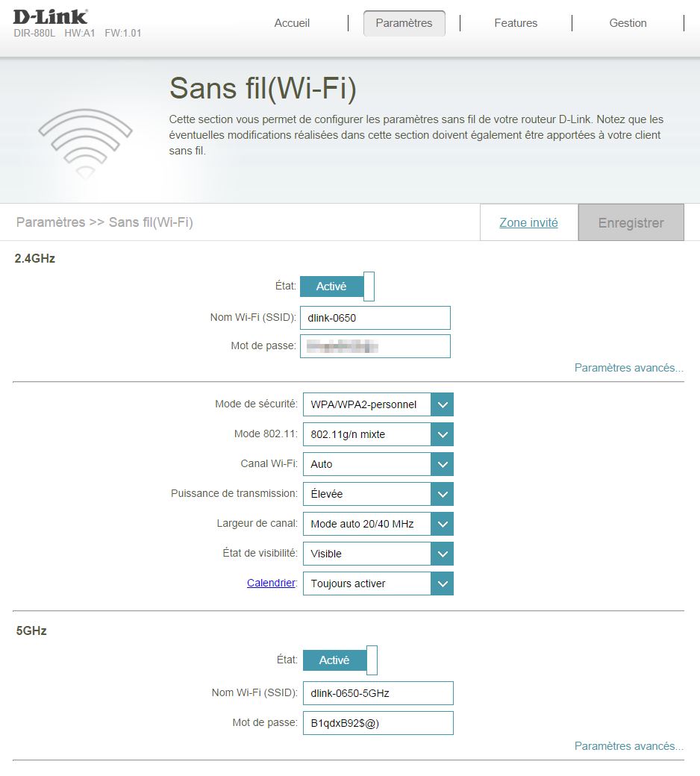Open the Mode de sécurité dropdown
The height and width of the screenshot is (776, 700).
pos(378,404)
